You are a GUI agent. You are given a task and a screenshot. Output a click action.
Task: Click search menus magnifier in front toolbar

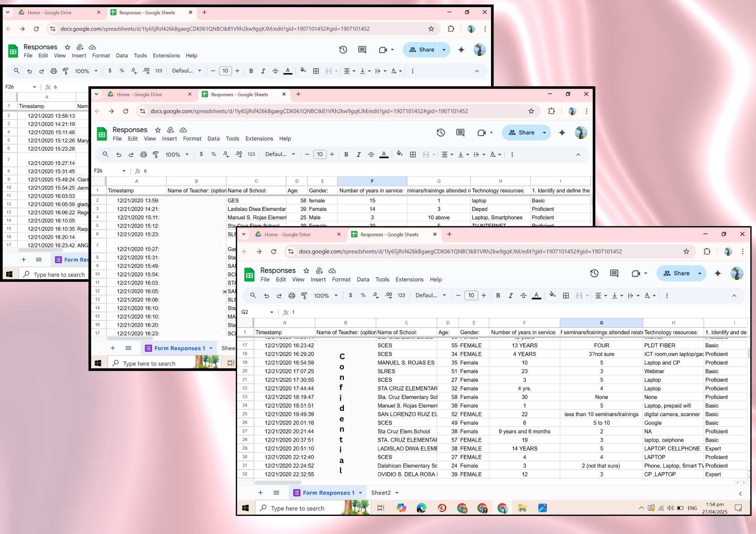[253, 296]
